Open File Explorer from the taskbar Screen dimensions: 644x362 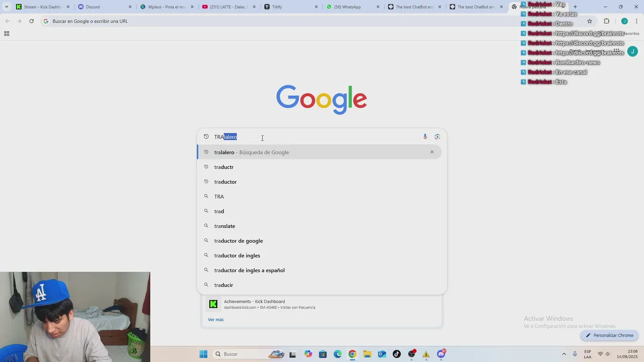(x=367, y=354)
